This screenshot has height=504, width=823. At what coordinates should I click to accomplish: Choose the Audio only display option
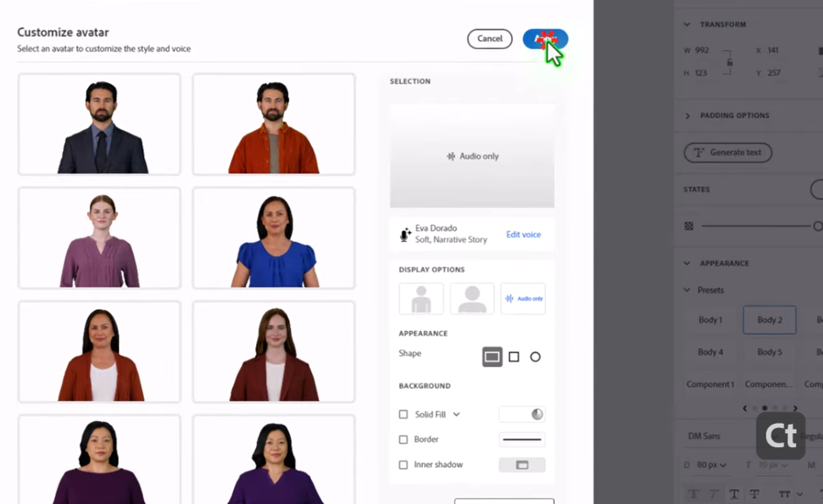(522, 299)
